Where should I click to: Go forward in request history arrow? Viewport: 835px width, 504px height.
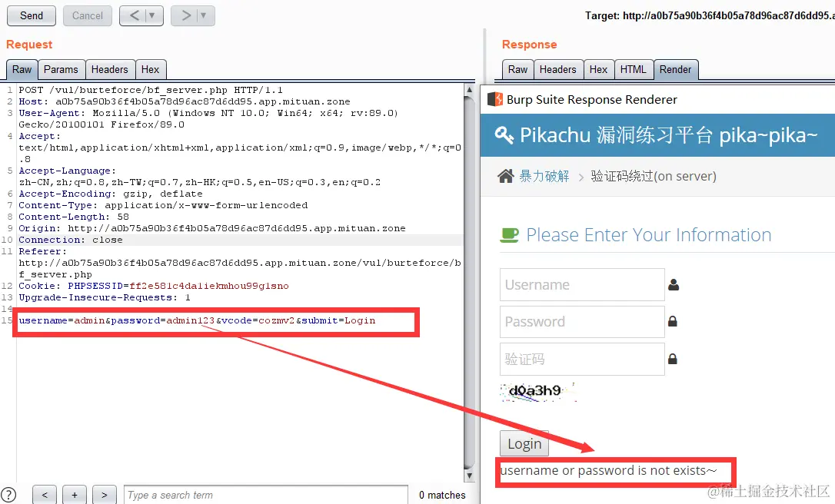(x=186, y=16)
